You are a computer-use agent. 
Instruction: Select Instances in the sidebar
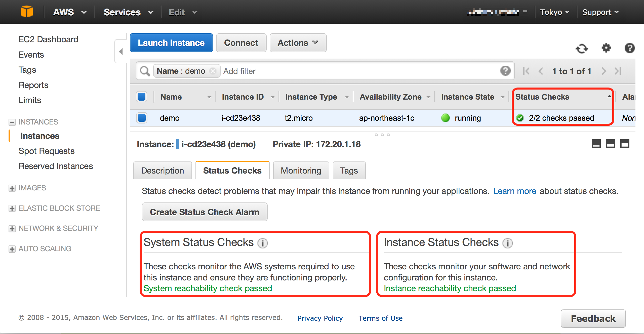point(40,136)
